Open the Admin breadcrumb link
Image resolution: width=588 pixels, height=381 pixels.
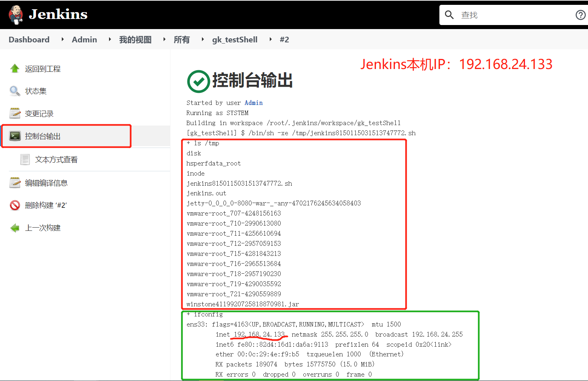84,40
